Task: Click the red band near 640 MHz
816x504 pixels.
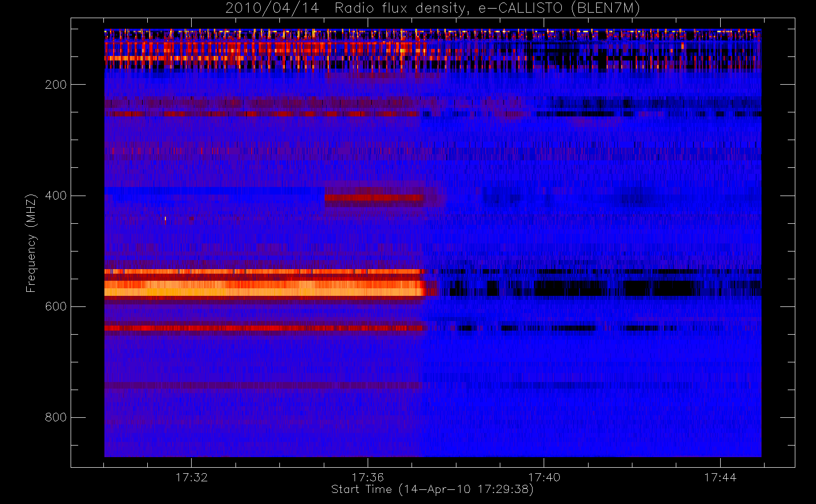Action: (x=265, y=328)
